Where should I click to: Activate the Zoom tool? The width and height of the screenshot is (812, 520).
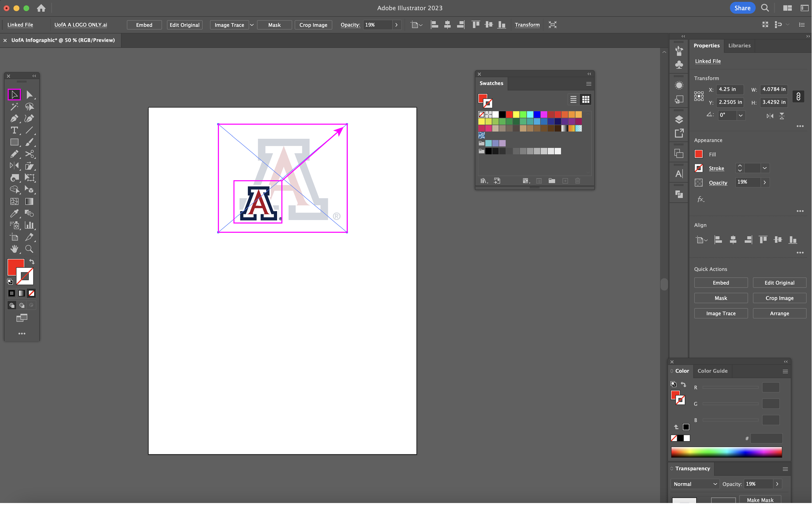pyautogui.click(x=29, y=249)
